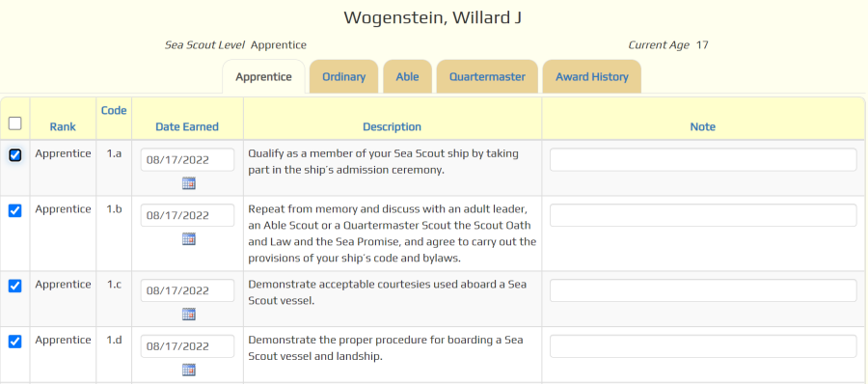The image size is (868, 384).
Task: Sort by the Rank column header
Action: (x=63, y=127)
